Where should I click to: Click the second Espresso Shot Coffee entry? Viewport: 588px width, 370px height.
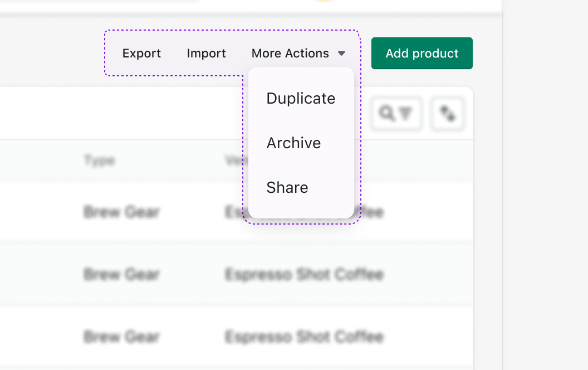click(x=303, y=337)
